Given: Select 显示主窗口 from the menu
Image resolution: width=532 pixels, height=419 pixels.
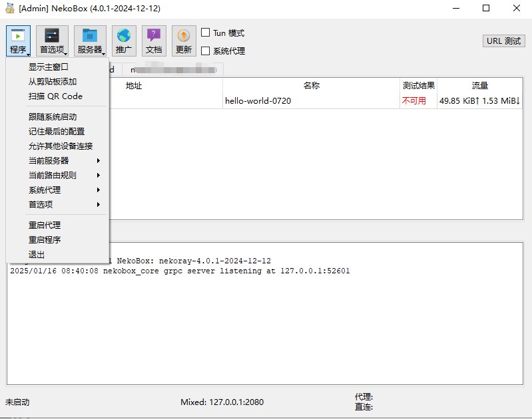Looking at the screenshot, I should click(49, 67).
